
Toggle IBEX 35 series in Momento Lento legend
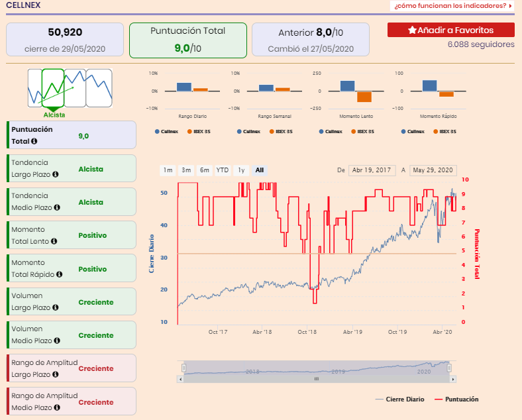[x=362, y=131]
